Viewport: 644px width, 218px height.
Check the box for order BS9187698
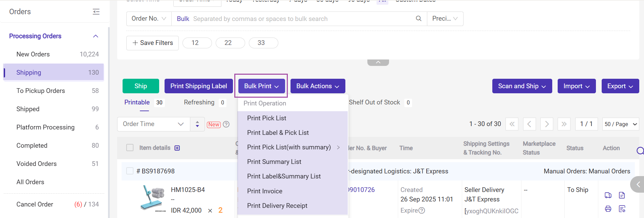coord(130,171)
